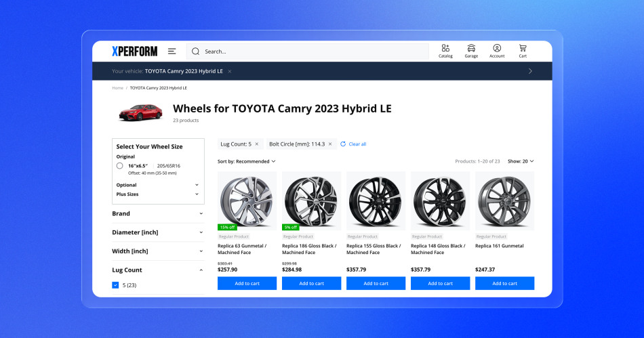Open the Garage car icon
The height and width of the screenshot is (338, 644).
(x=471, y=49)
